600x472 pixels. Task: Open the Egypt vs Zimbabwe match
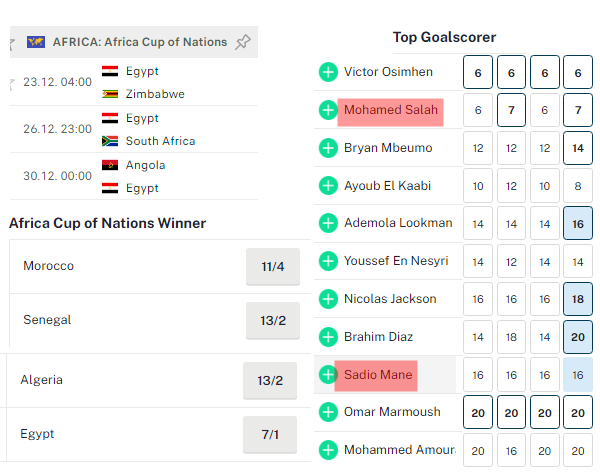tap(140, 83)
